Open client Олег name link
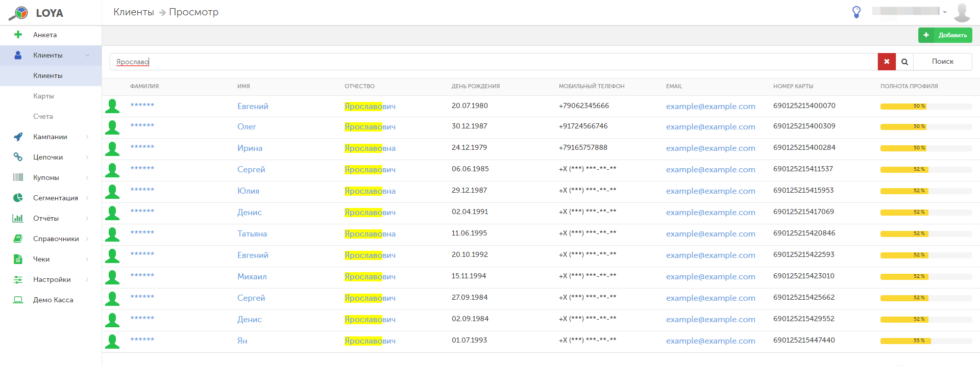Image resolution: width=980 pixels, height=366 pixels. [x=247, y=126]
